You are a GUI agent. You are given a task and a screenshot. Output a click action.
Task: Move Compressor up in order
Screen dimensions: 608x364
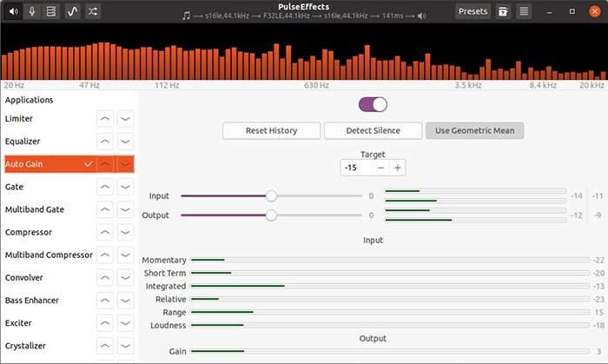[105, 232]
